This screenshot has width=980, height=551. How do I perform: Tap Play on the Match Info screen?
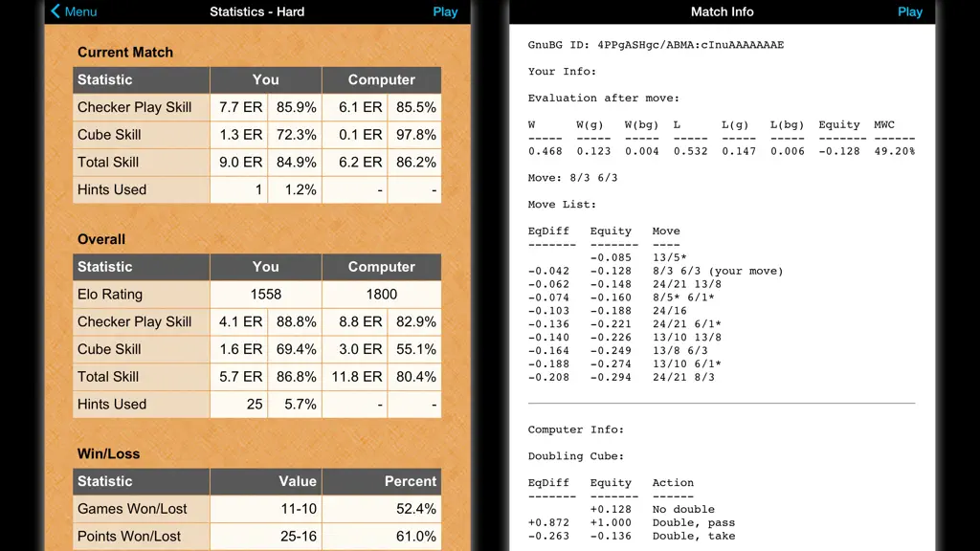909,11
